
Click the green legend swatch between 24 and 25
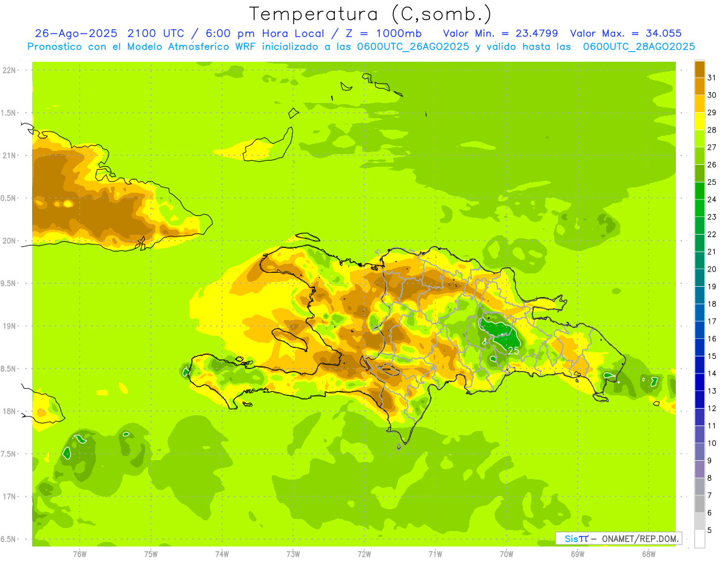point(699,190)
